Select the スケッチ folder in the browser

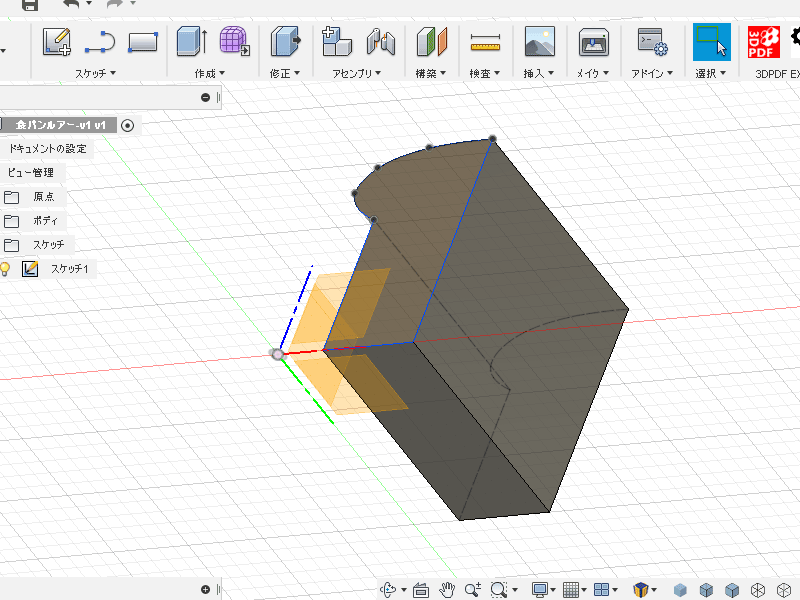[x=49, y=244]
